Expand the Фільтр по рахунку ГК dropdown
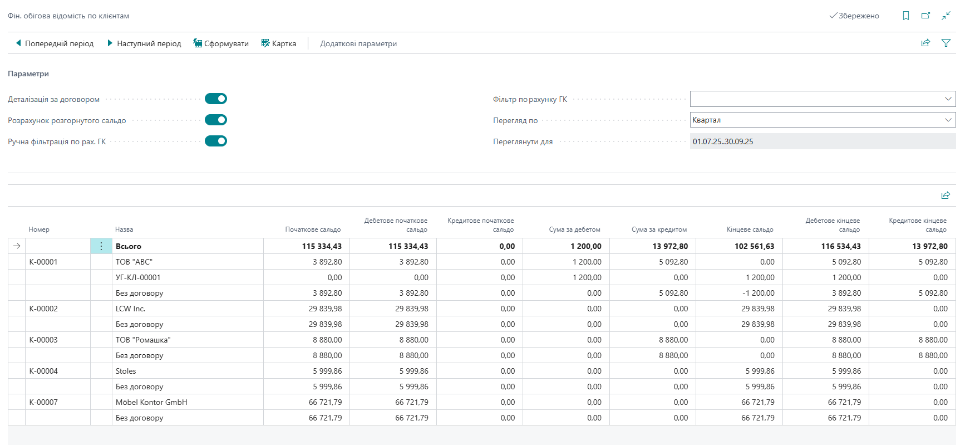Screen dimensions: 980x445 948,99
